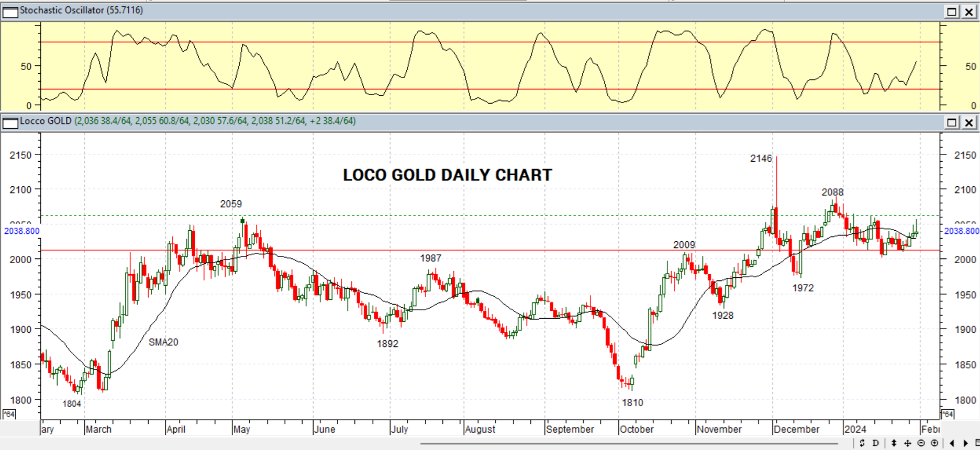Click the partly hidden icon after the right arrow
Screen dimensions: 980x450
(977, 443)
